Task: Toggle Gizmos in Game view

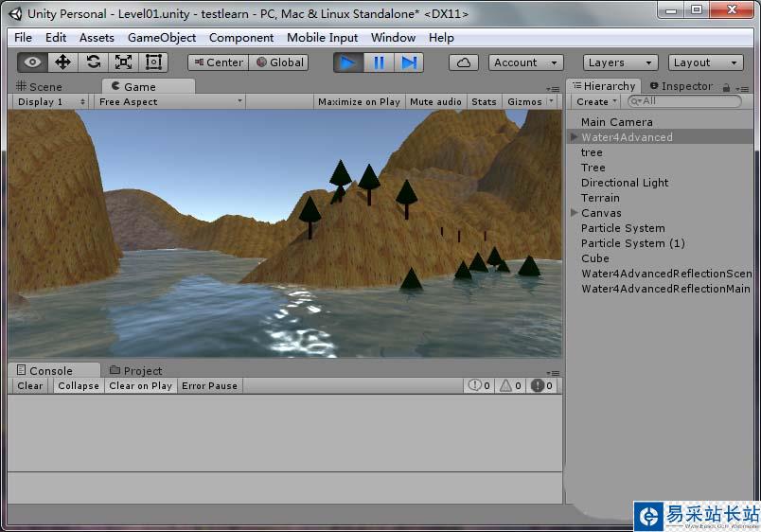Action: click(524, 102)
